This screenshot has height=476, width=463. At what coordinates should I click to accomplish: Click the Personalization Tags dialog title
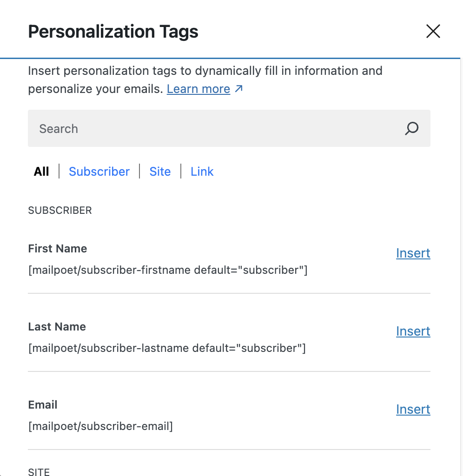pyautogui.click(x=113, y=31)
